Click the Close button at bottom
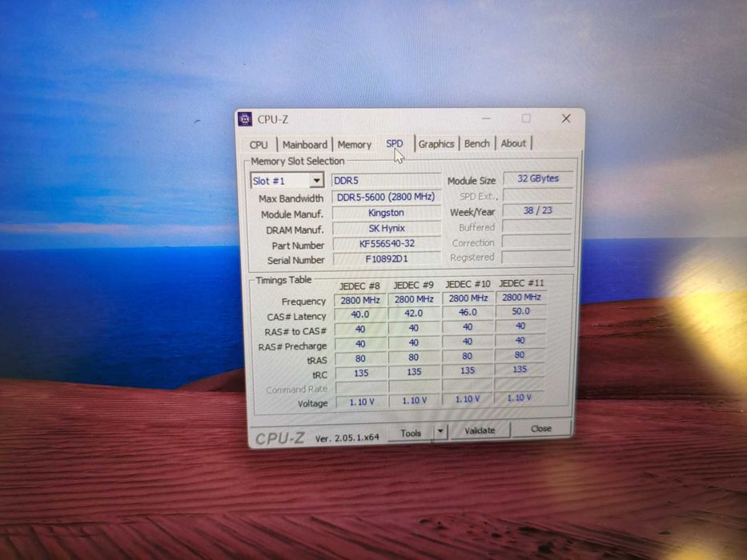The height and width of the screenshot is (560, 747). [x=541, y=429]
